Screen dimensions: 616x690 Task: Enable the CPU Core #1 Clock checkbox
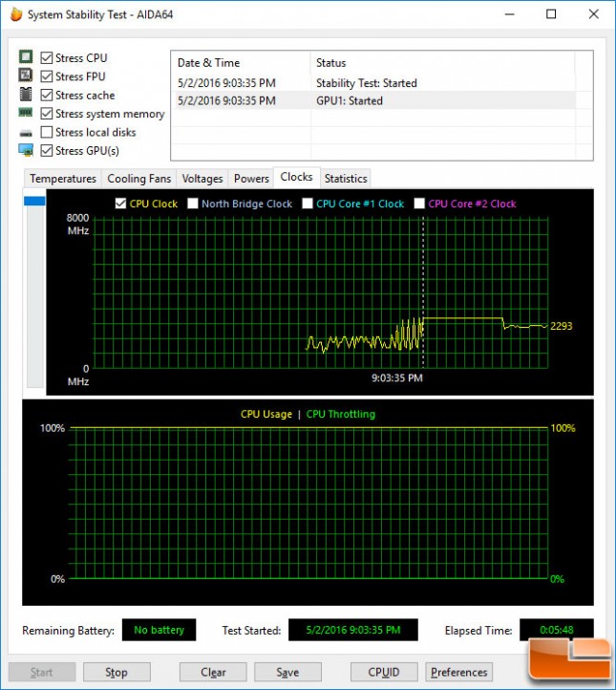308,204
